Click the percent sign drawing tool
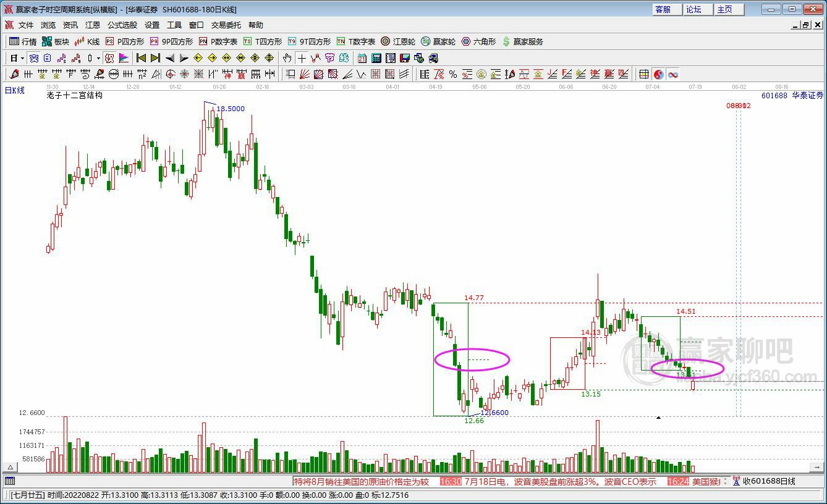The image size is (827, 504). coord(453,74)
